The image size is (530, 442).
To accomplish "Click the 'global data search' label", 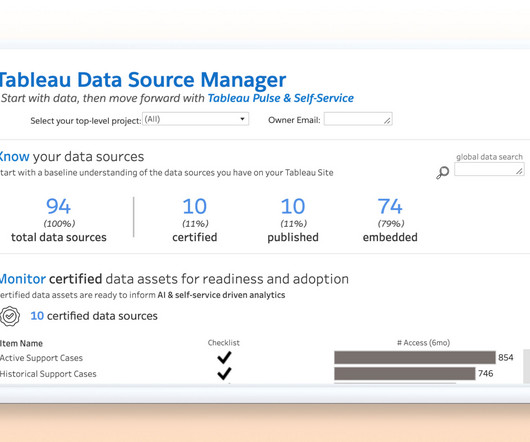I will click(x=489, y=157).
